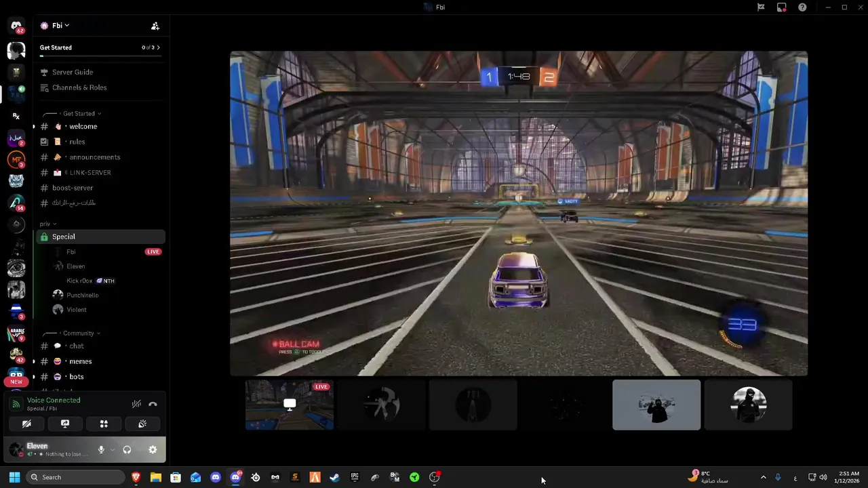Open microphone input options arrow

[112, 449]
